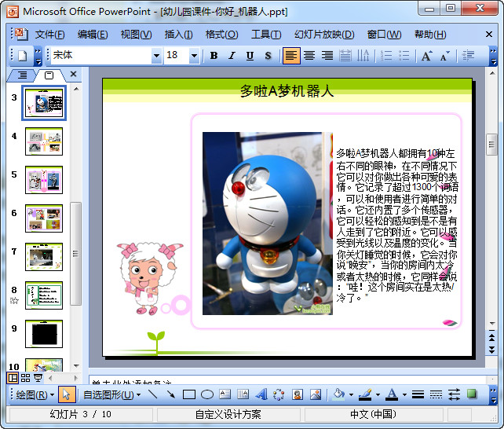Open the 帮助(H) menu

point(430,35)
